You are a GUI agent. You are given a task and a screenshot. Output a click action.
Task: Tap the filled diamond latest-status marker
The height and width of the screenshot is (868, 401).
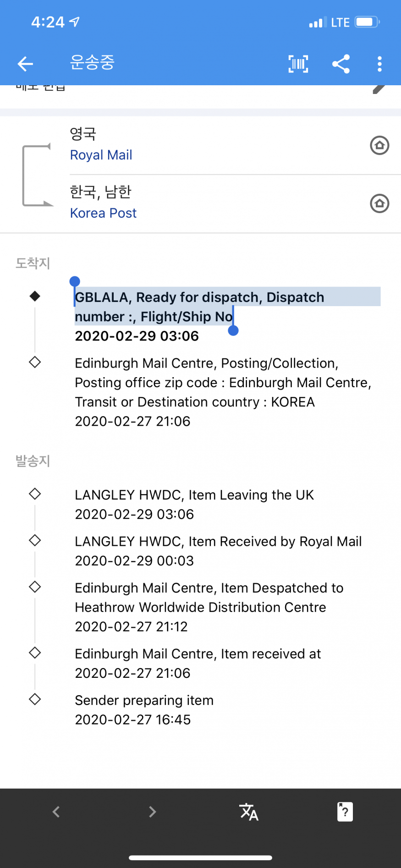pyautogui.click(x=35, y=296)
